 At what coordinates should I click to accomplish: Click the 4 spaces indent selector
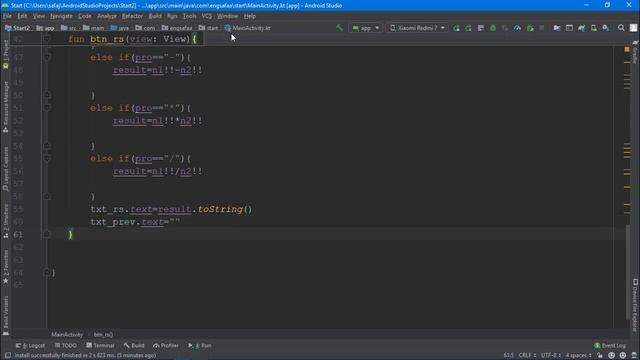[578, 355]
